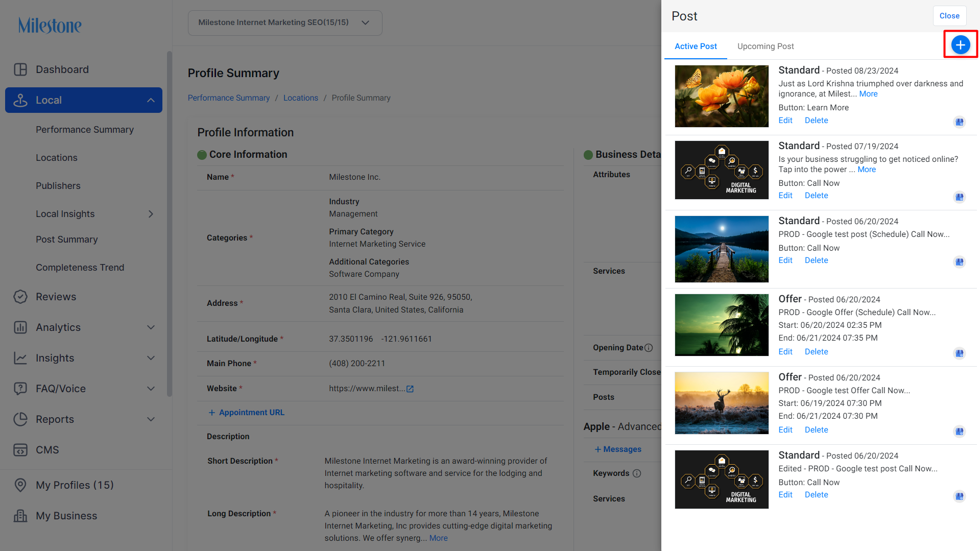The image size is (980, 551).
Task: Show More of the Long Description
Action: click(438, 538)
